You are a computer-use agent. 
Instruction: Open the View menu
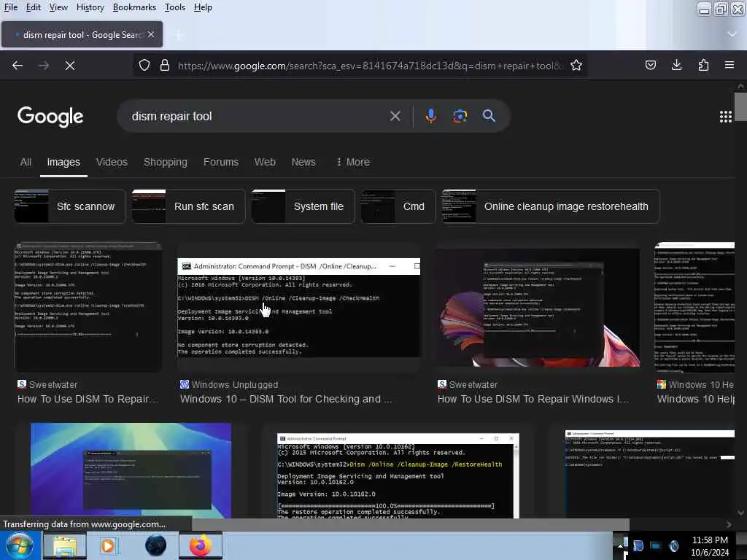tap(58, 7)
